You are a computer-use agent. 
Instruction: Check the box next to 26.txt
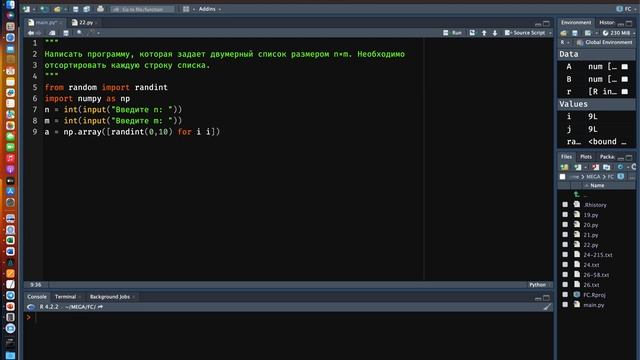point(565,284)
